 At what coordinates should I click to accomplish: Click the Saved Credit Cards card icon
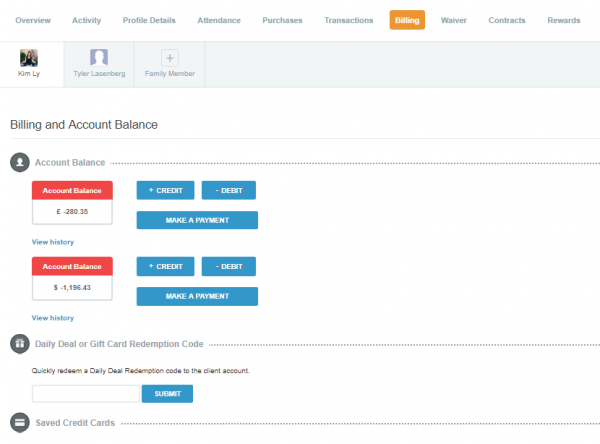click(20, 423)
